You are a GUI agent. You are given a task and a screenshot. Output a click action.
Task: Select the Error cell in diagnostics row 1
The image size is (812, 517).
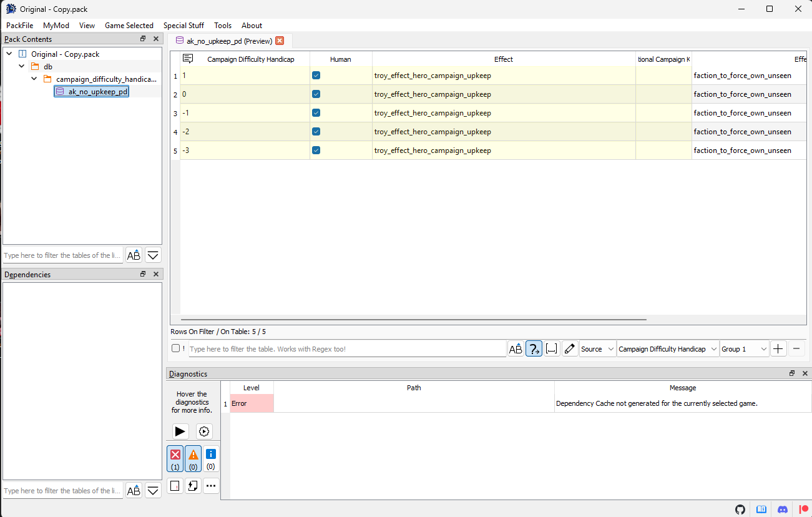(252, 403)
